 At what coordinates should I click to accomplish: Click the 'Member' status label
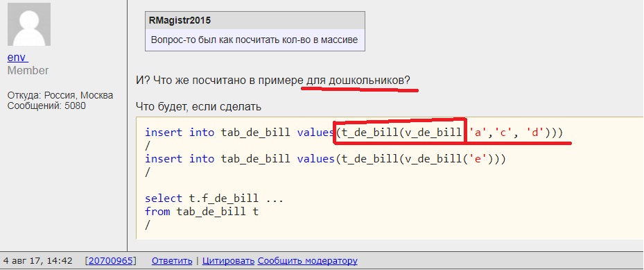28,70
